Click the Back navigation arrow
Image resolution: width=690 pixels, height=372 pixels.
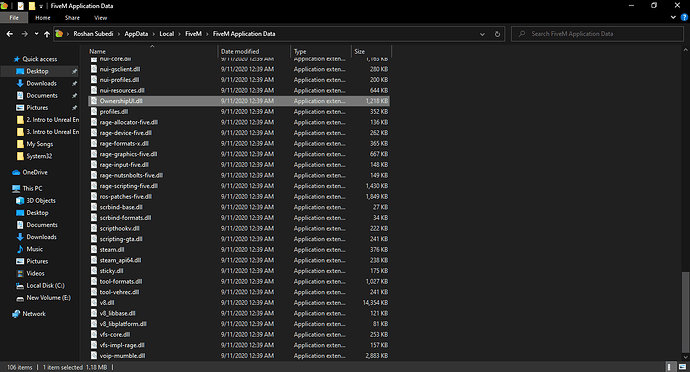pyautogui.click(x=10, y=34)
